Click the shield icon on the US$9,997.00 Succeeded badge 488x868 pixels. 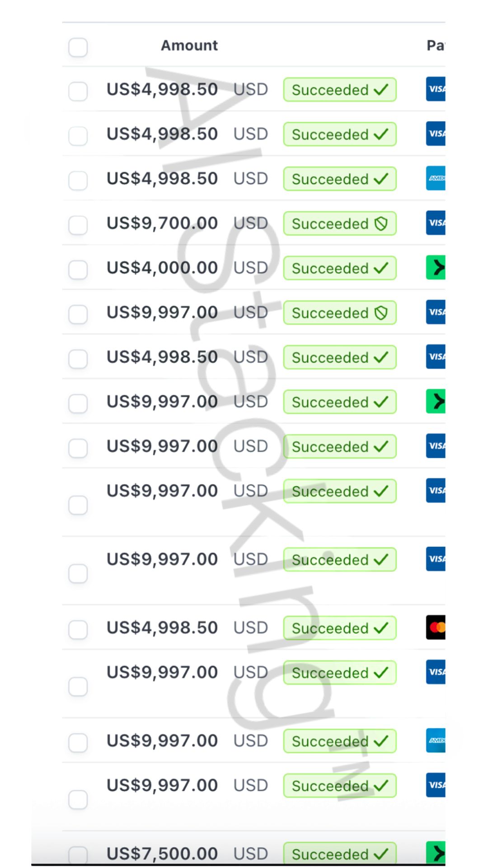click(x=381, y=312)
